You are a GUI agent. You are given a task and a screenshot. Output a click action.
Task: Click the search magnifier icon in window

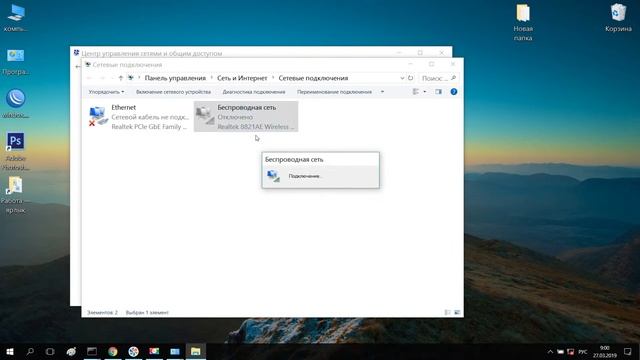pyautogui.click(x=453, y=78)
